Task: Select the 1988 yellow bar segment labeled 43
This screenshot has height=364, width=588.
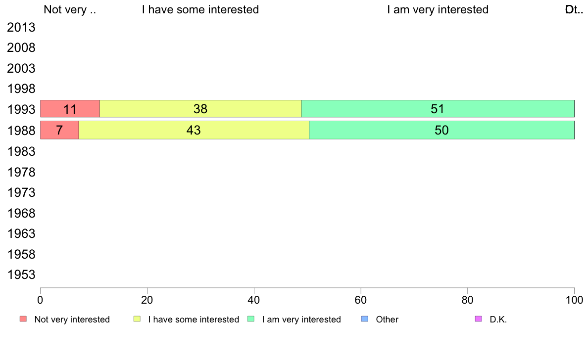Action: pos(194,130)
